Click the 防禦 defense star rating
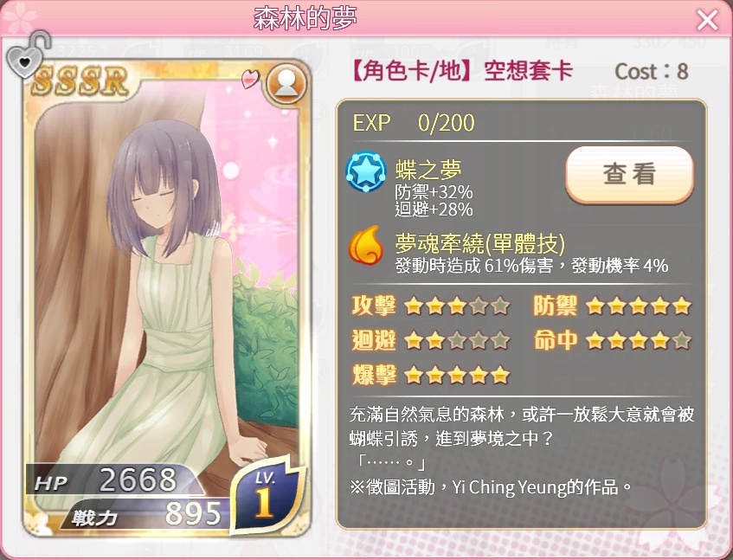The image size is (733, 560). (613, 306)
